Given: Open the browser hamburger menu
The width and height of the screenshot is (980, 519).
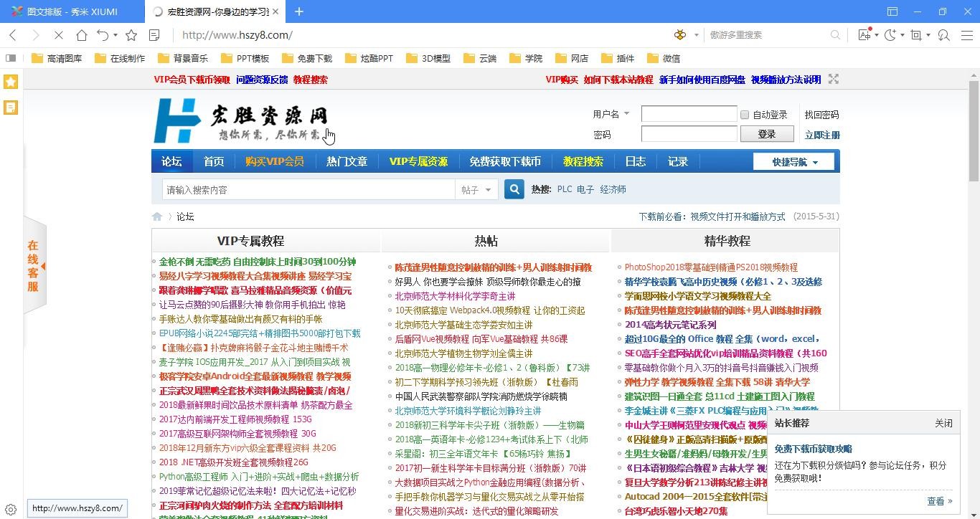Looking at the screenshot, I should tap(966, 35).
